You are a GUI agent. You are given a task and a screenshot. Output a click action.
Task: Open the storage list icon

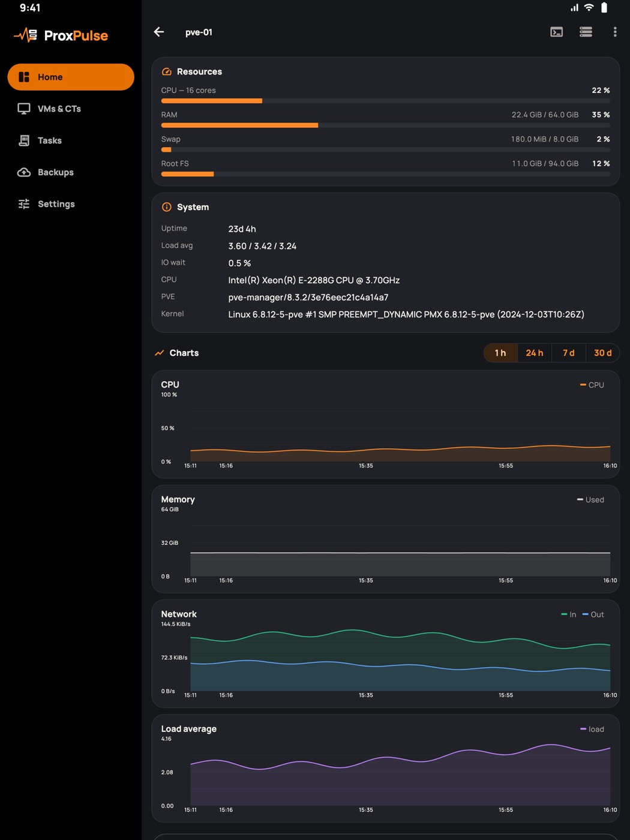[x=586, y=32]
